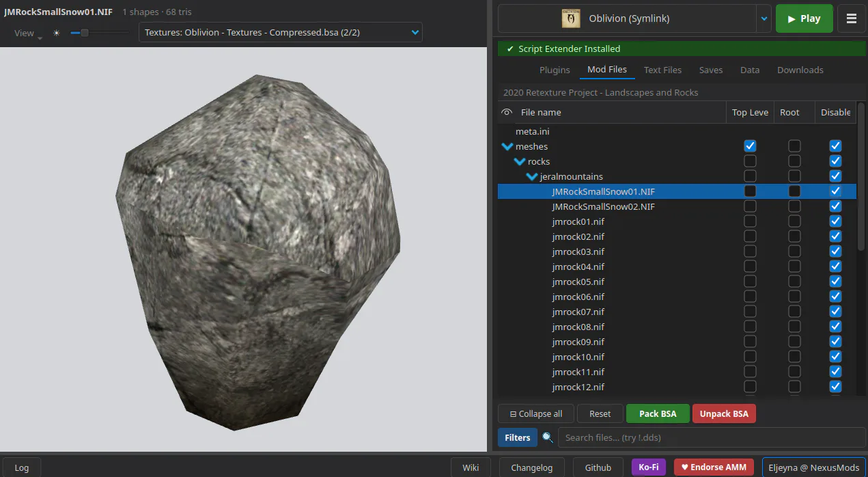Open the Ko-Fi link
This screenshot has height=477, width=868.
[649, 467]
